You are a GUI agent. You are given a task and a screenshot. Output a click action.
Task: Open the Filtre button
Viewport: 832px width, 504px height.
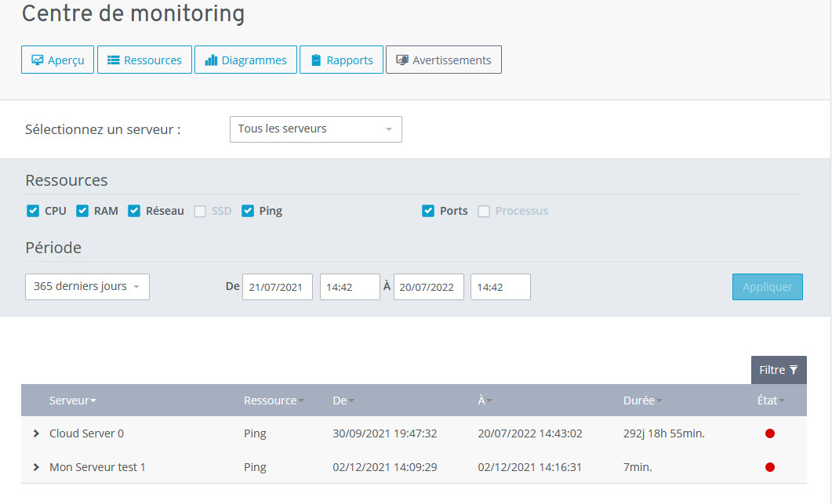[779, 370]
